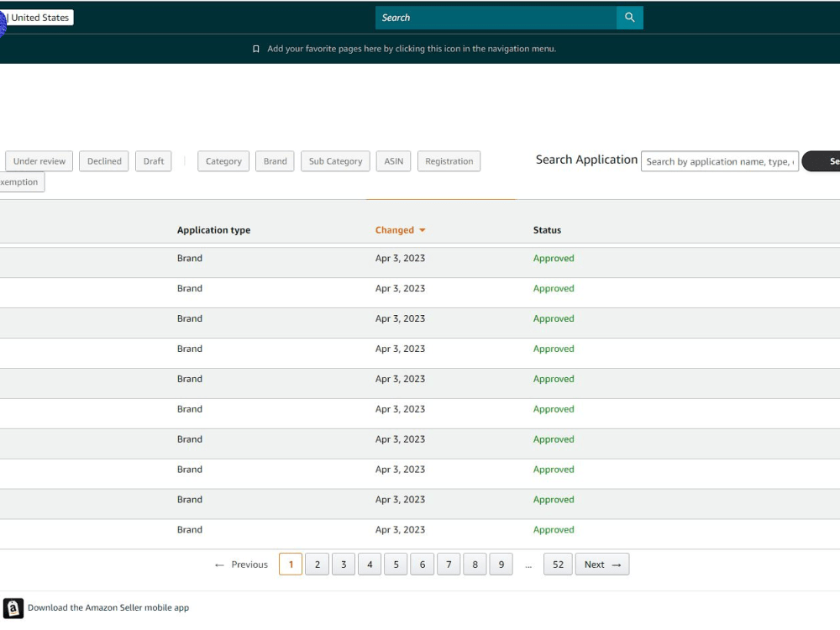Go to page 7

[x=449, y=564]
